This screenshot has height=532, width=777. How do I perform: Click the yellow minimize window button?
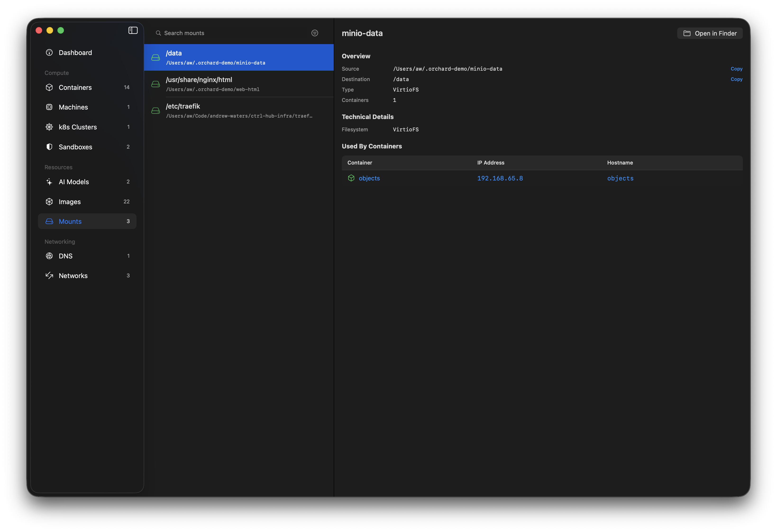coord(50,30)
